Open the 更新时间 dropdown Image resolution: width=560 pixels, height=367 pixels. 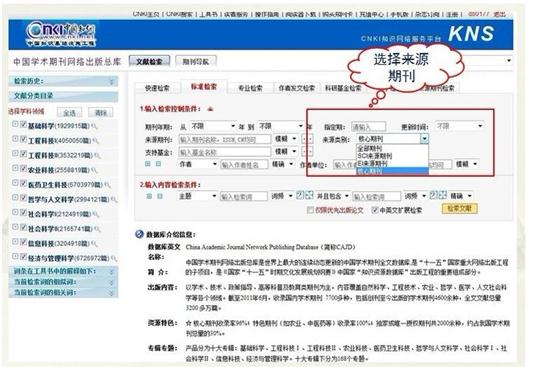click(x=459, y=126)
